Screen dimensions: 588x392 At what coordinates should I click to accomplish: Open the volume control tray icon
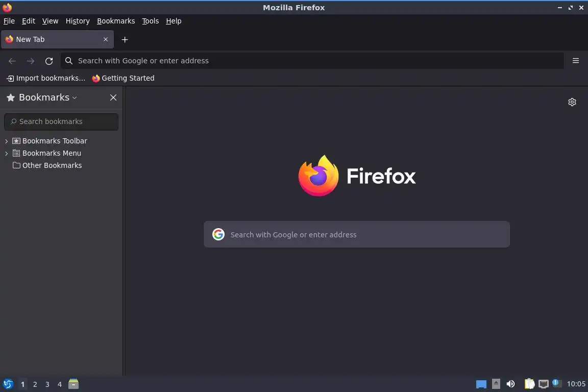point(510,384)
